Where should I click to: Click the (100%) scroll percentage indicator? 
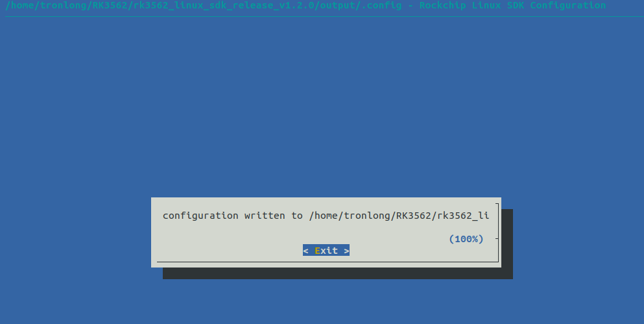[x=466, y=239]
